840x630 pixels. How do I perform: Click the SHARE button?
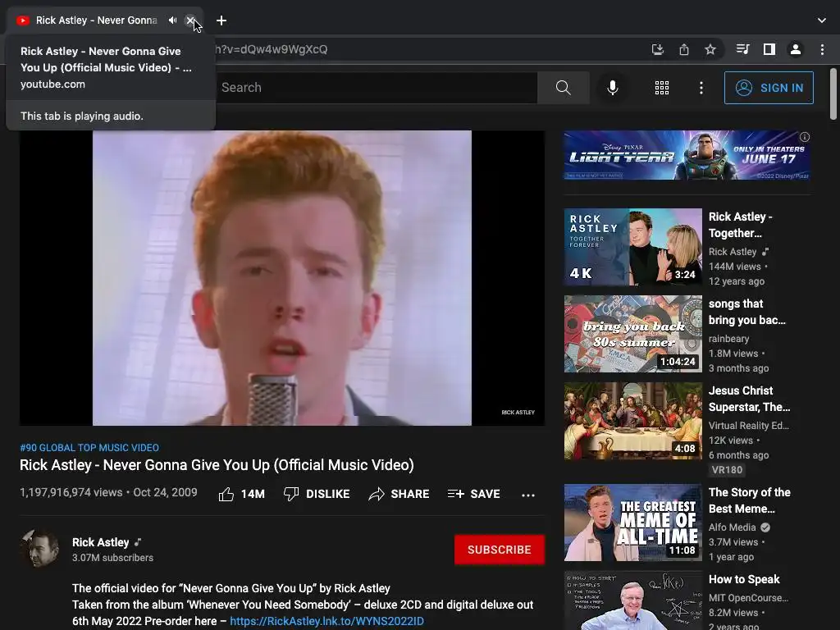[x=399, y=494]
